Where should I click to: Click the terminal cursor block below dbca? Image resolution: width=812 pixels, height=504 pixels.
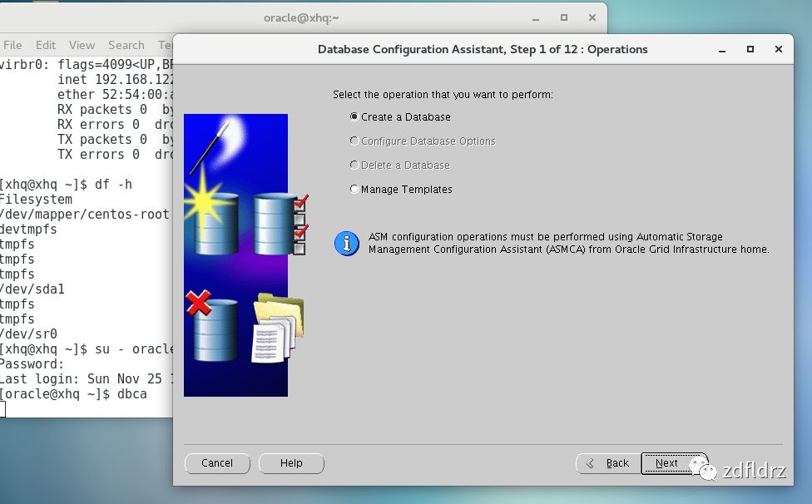[x=2, y=409]
